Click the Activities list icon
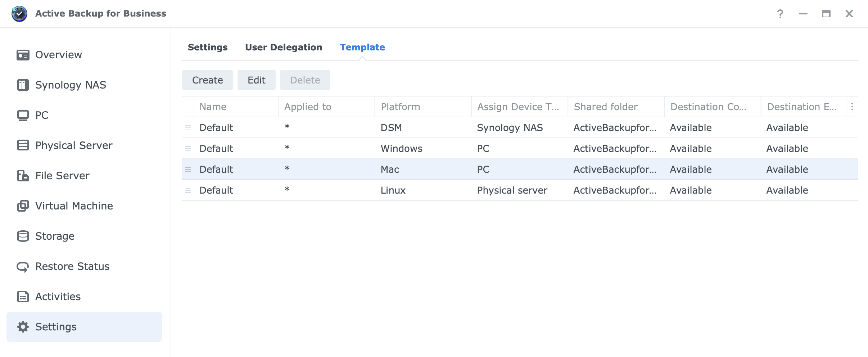This screenshot has width=868, height=357. (x=23, y=297)
